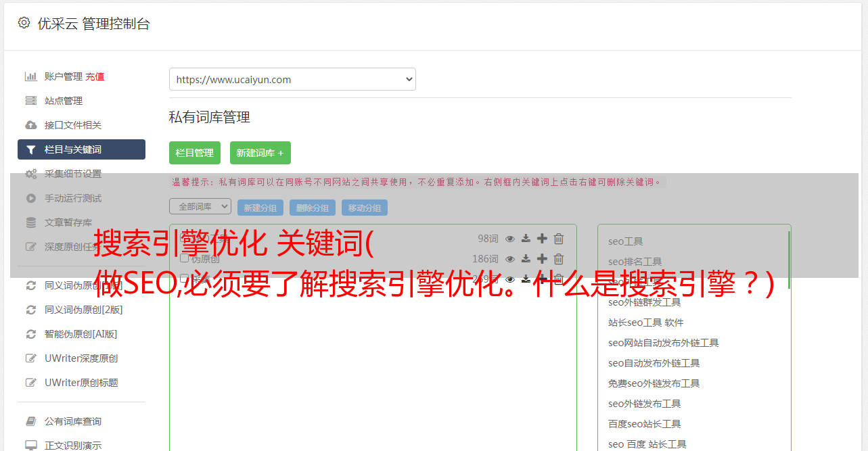Viewport: 868px width, 451px height.
Task: Click keyword "seo排名工具"
Action: tap(635, 262)
